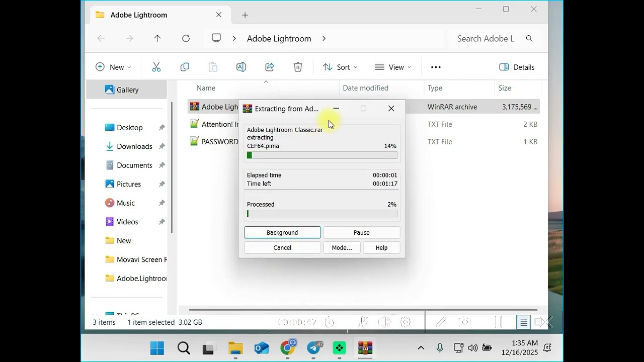The image size is (644, 362).
Task: Expand chevron before Adobe Lightroom breadcrumb
Action: pyautogui.click(x=234, y=38)
